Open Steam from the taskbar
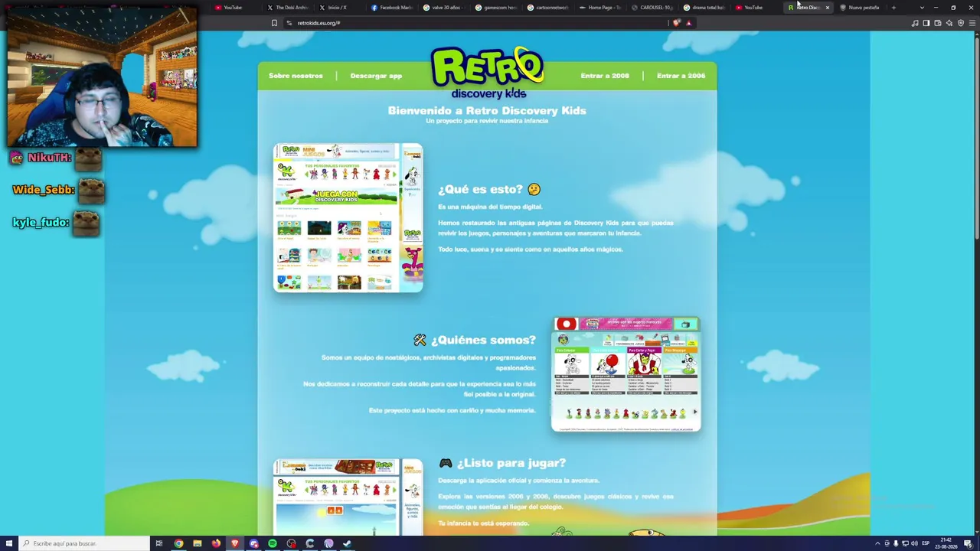This screenshot has height=551, width=980. (x=348, y=543)
